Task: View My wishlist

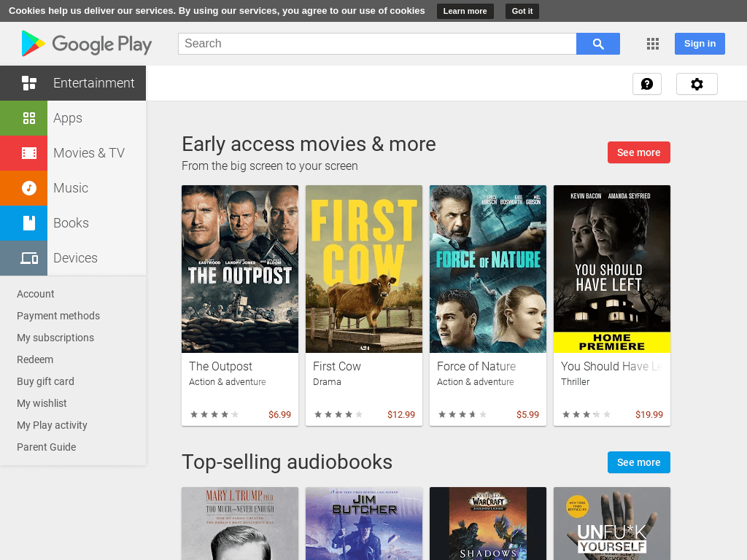Action: (42, 403)
